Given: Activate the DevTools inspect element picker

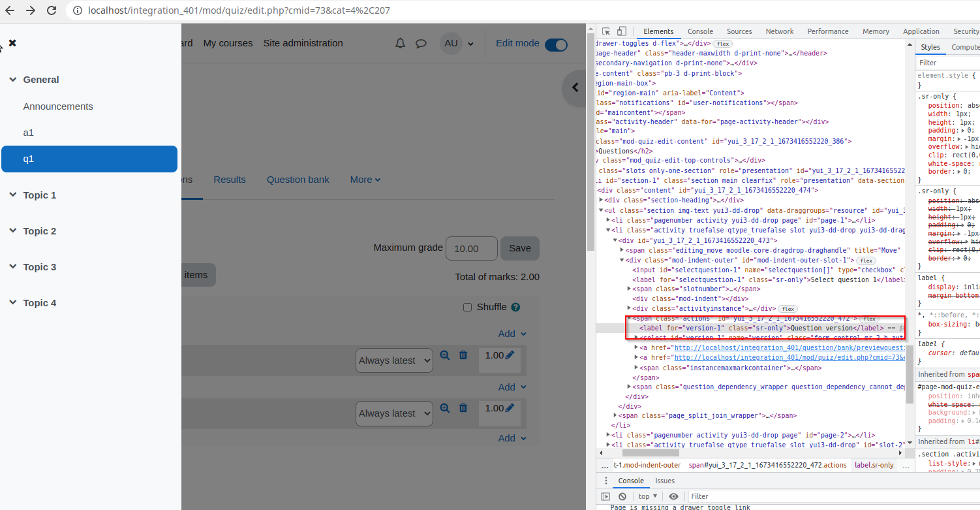Looking at the screenshot, I should point(606,31).
